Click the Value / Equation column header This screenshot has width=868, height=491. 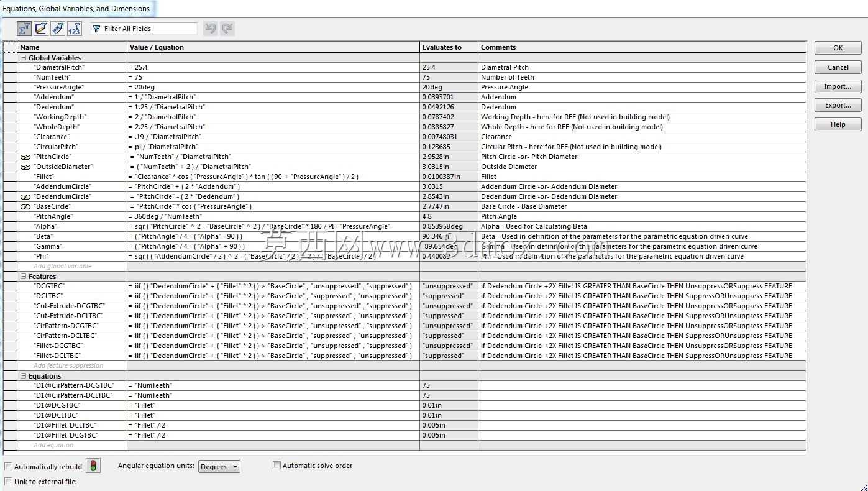[273, 47]
